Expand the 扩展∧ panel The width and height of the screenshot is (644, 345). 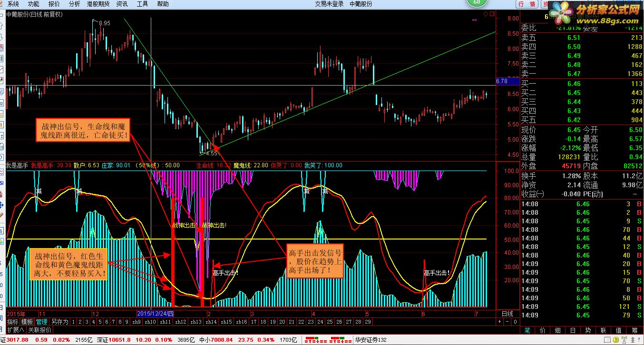coord(16,329)
